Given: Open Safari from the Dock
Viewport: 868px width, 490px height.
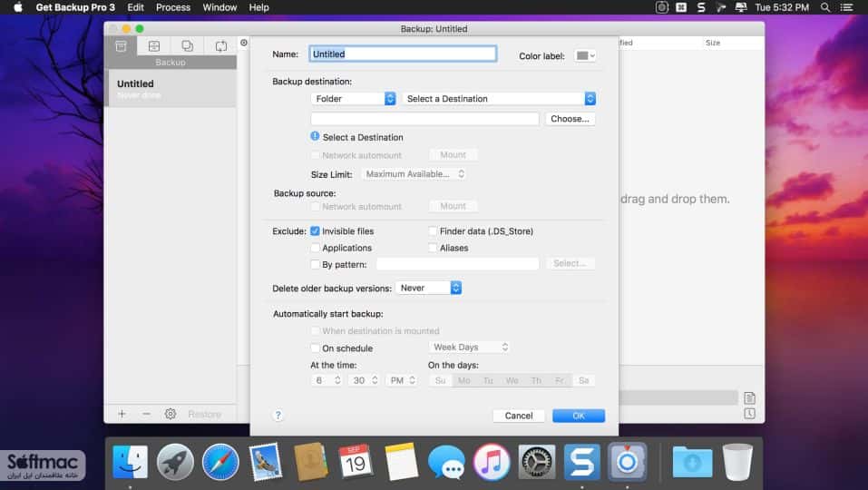Looking at the screenshot, I should (220, 462).
